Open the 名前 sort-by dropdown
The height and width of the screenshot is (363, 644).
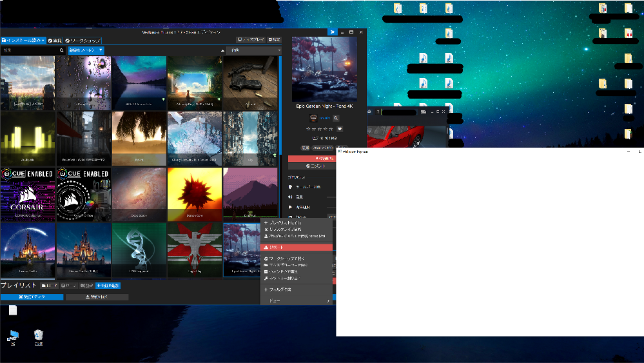254,50
